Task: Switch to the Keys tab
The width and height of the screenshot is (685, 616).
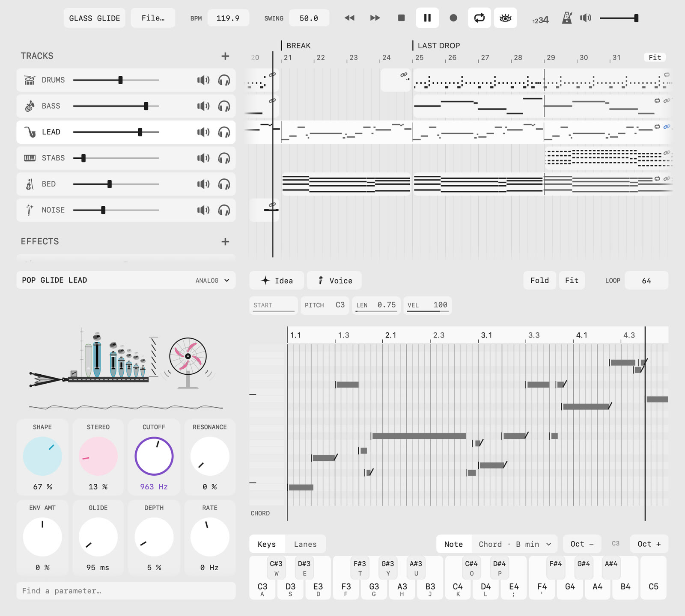Action: click(267, 544)
